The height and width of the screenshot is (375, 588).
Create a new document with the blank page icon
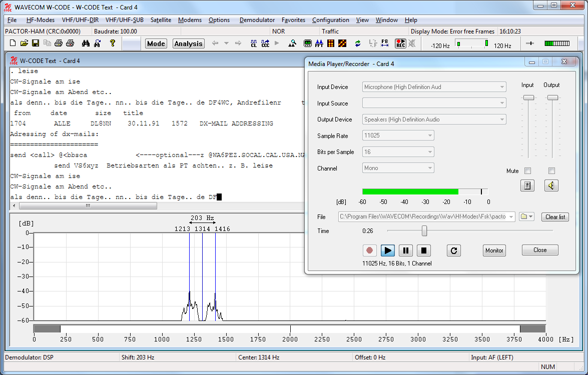(13, 43)
